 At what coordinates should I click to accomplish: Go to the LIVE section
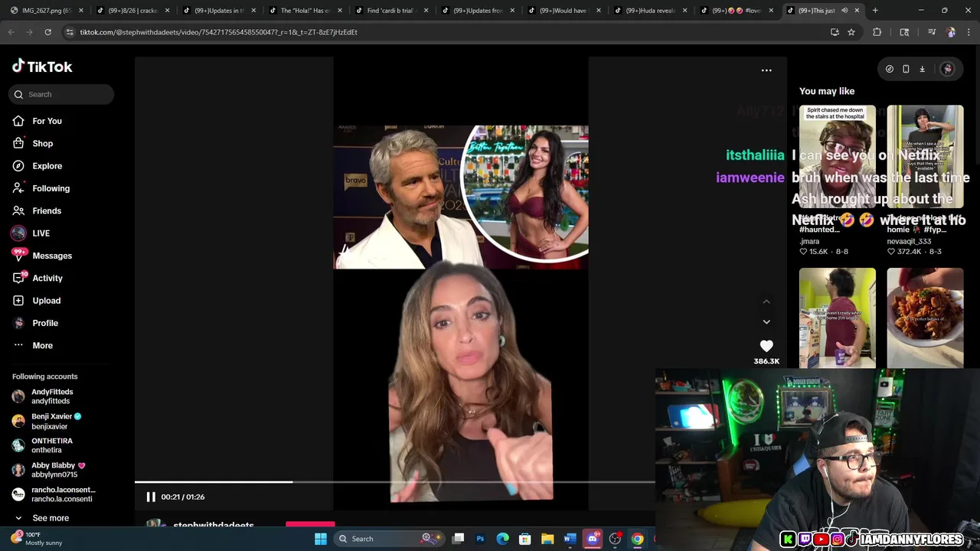tap(31, 233)
